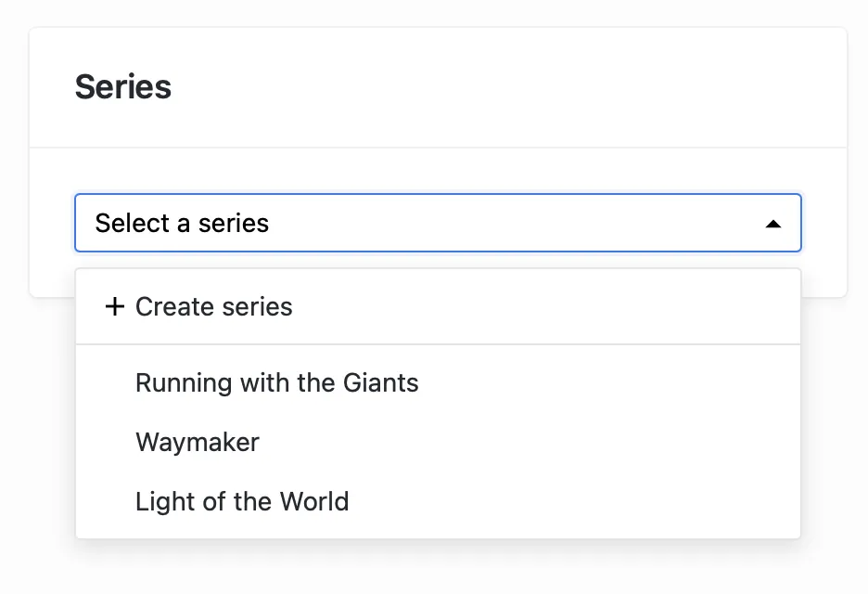
Task: Pick the Waymaker series option
Action: [198, 442]
